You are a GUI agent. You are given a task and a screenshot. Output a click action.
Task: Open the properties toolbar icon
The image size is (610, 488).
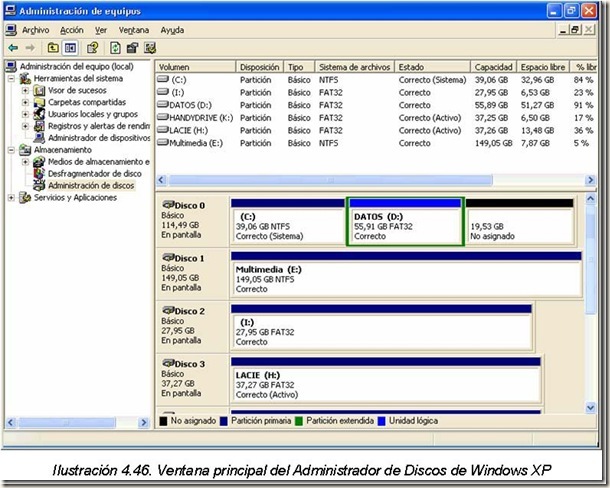point(132,48)
